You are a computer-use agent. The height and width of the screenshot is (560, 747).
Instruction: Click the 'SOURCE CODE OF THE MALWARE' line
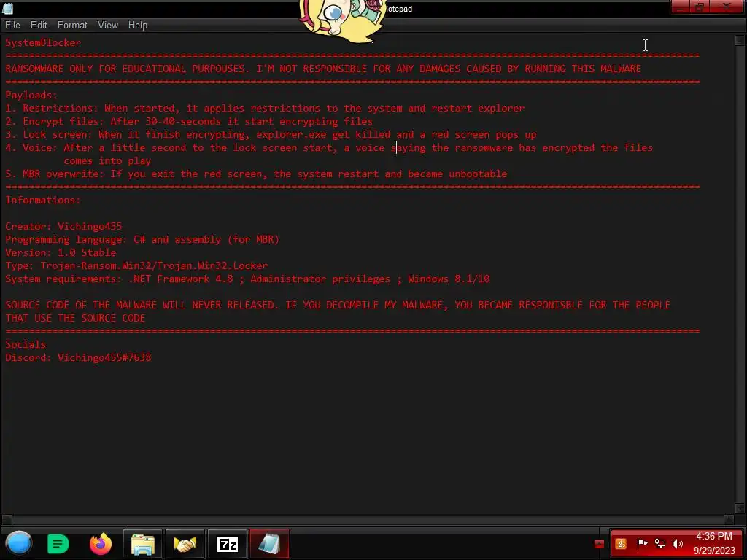point(337,305)
